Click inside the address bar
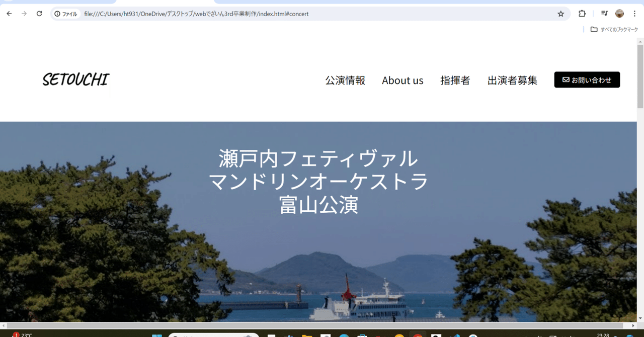This screenshot has height=337, width=644. tap(201, 14)
